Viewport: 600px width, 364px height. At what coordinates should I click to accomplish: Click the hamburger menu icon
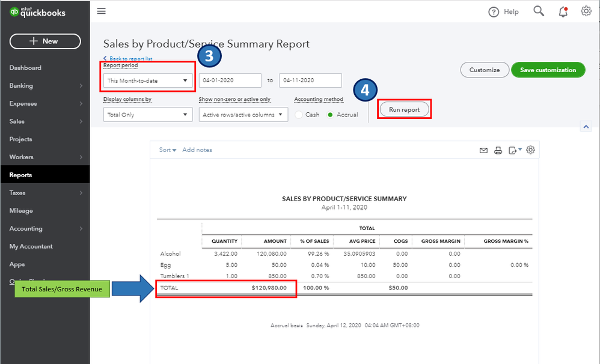(x=101, y=11)
